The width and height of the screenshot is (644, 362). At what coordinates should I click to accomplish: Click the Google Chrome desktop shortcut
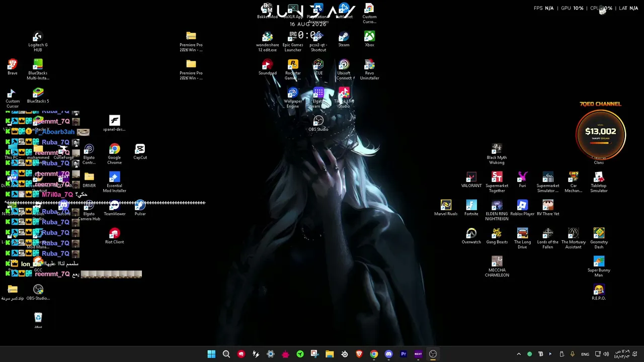(114, 154)
